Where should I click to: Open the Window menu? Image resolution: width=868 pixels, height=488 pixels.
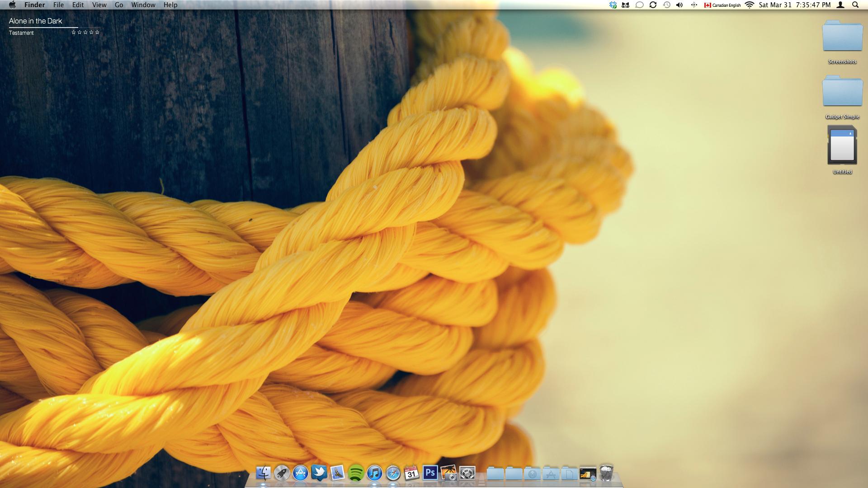143,5
